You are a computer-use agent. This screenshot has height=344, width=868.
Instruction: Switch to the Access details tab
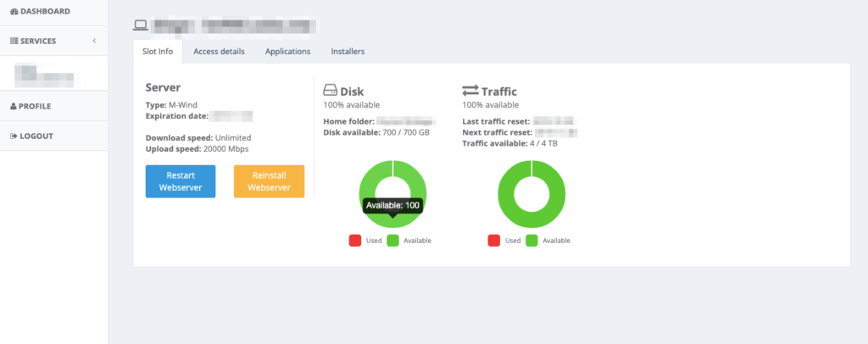click(219, 52)
